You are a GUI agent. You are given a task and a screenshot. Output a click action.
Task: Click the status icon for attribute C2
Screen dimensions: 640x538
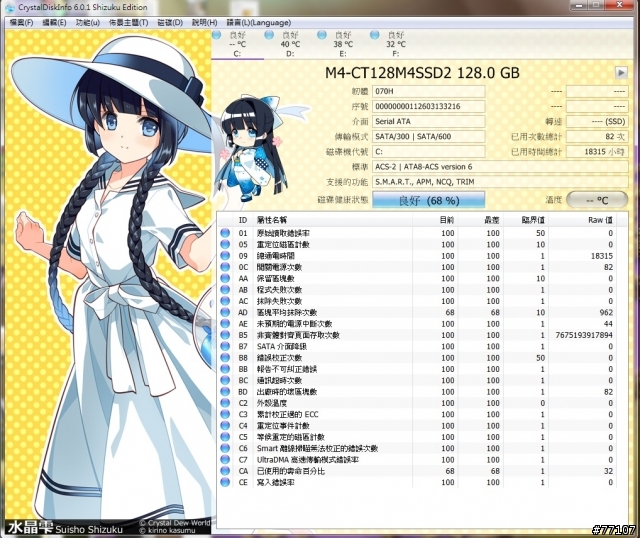[x=225, y=403]
